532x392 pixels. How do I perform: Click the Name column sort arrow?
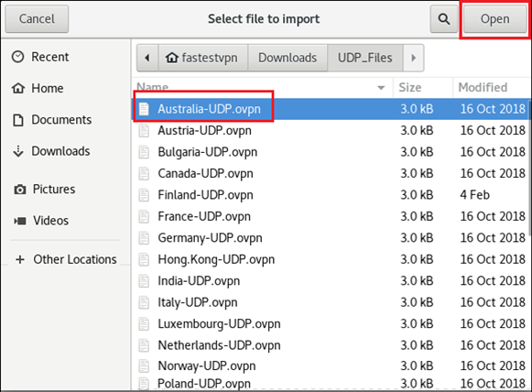pyautogui.click(x=381, y=88)
